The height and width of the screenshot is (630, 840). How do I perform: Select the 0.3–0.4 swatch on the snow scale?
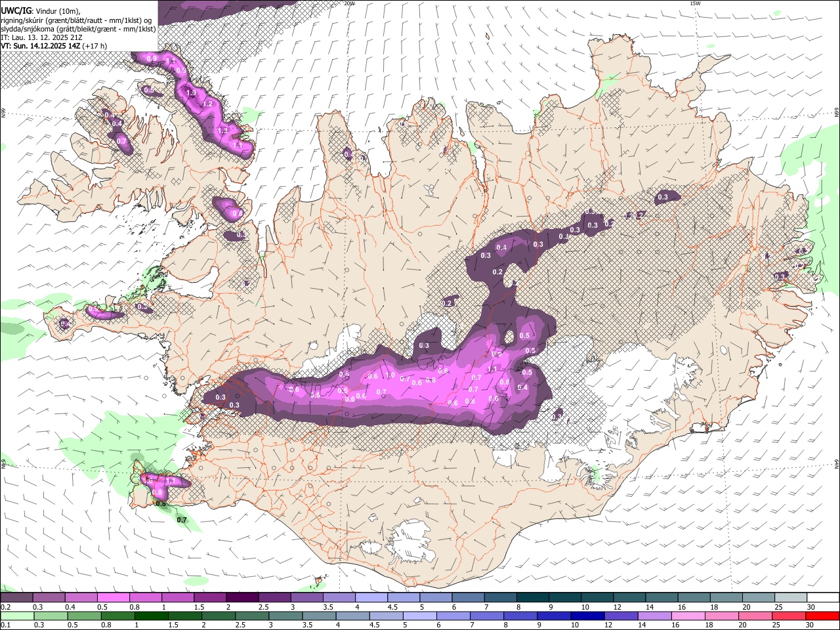click(x=49, y=597)
